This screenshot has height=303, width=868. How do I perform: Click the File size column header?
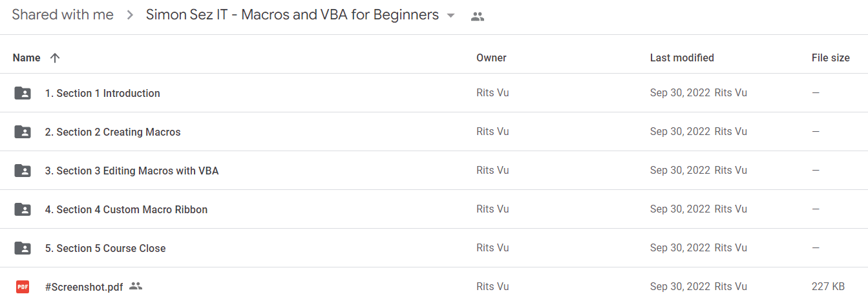831,57
